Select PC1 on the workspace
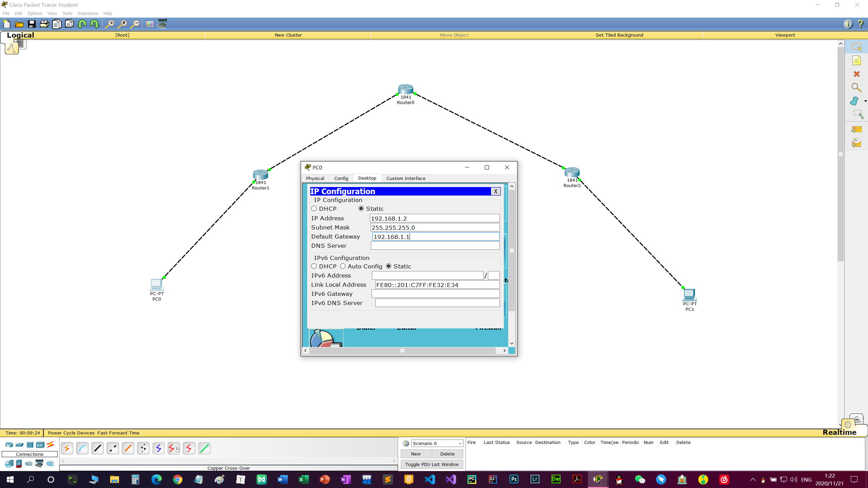The height and width of the screenshot is (488, 868). (689, 295)
